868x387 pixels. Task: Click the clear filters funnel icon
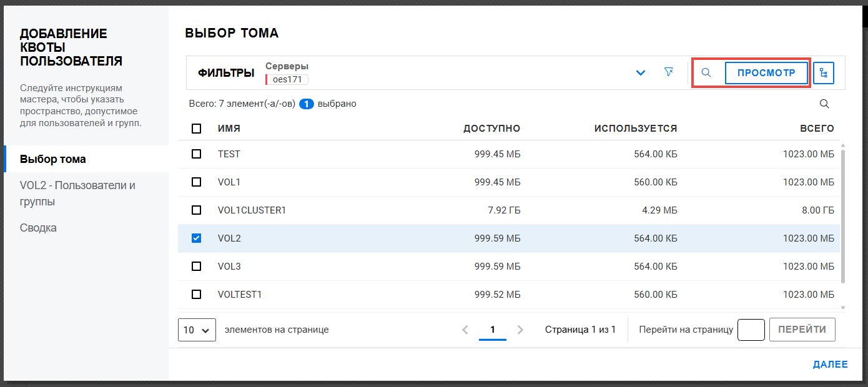669,72
